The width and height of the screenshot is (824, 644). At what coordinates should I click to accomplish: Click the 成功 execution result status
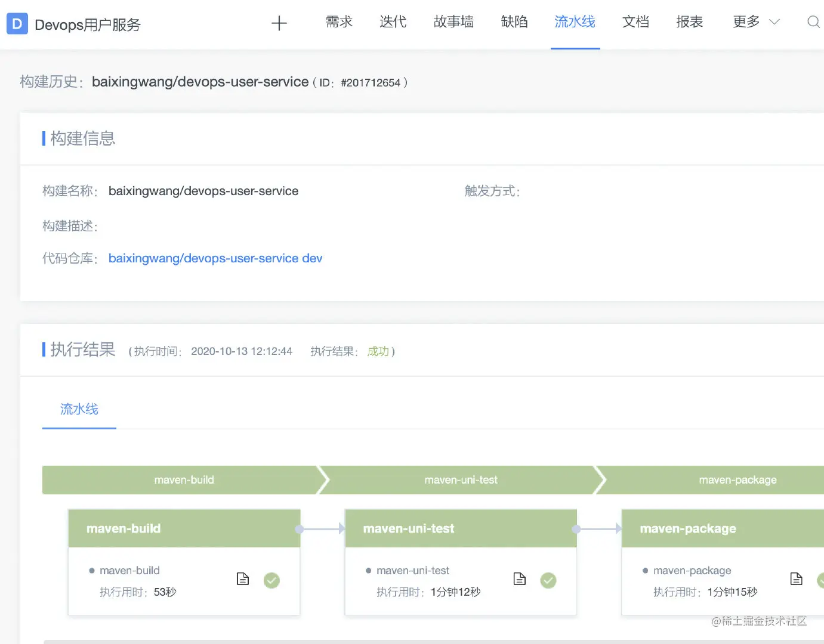coord(378,351)
